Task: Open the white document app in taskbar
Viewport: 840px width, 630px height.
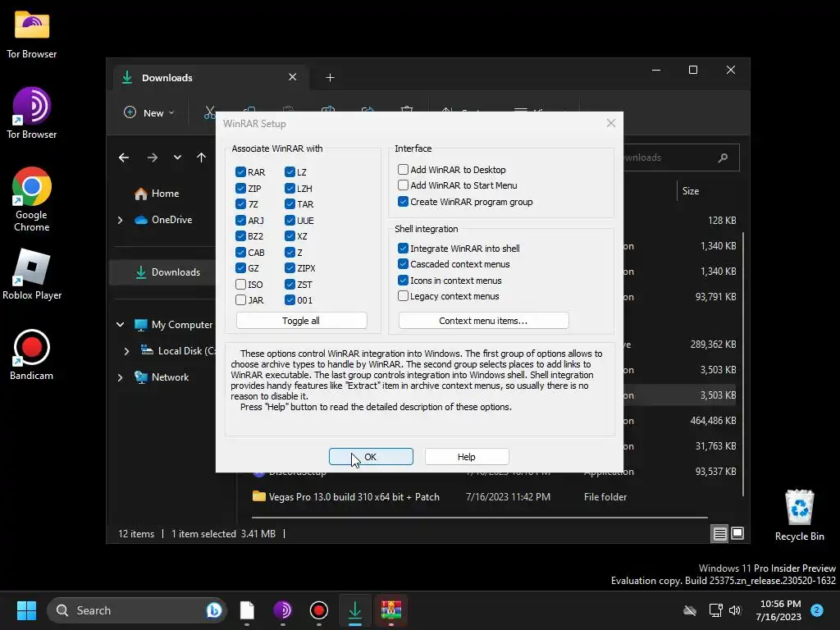Action: (x=247, y=610)
